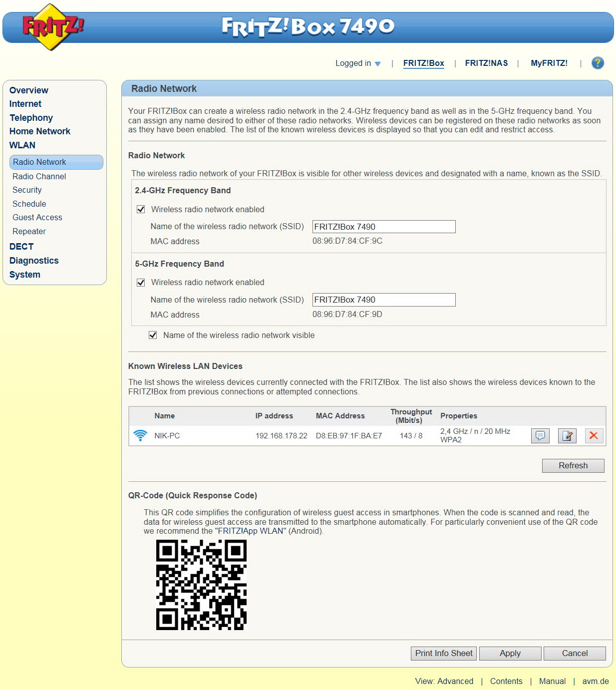Open the Contents footer link
The height and width of the screenshot is (690, 616).
point(506,682)
